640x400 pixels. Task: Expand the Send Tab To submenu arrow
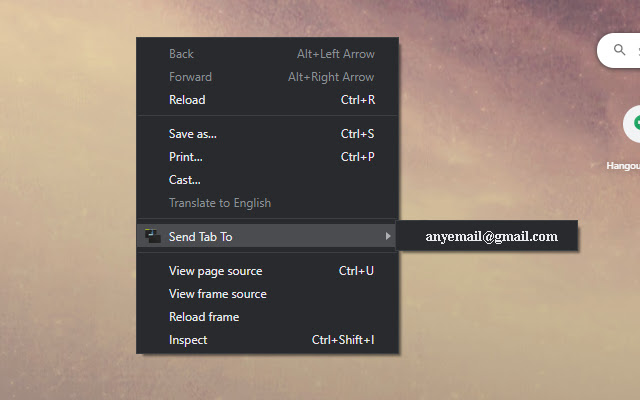pyautogui.click(x=388, y=236)
